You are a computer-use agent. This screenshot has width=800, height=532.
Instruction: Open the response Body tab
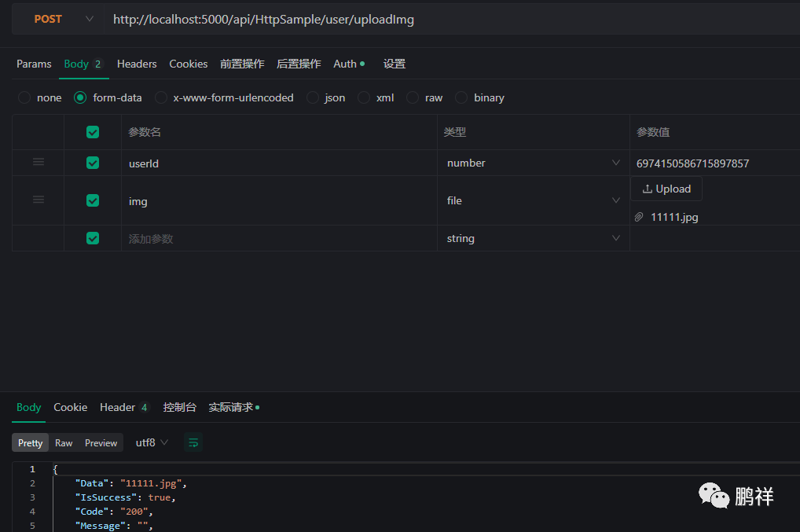[x=28, y=407]
